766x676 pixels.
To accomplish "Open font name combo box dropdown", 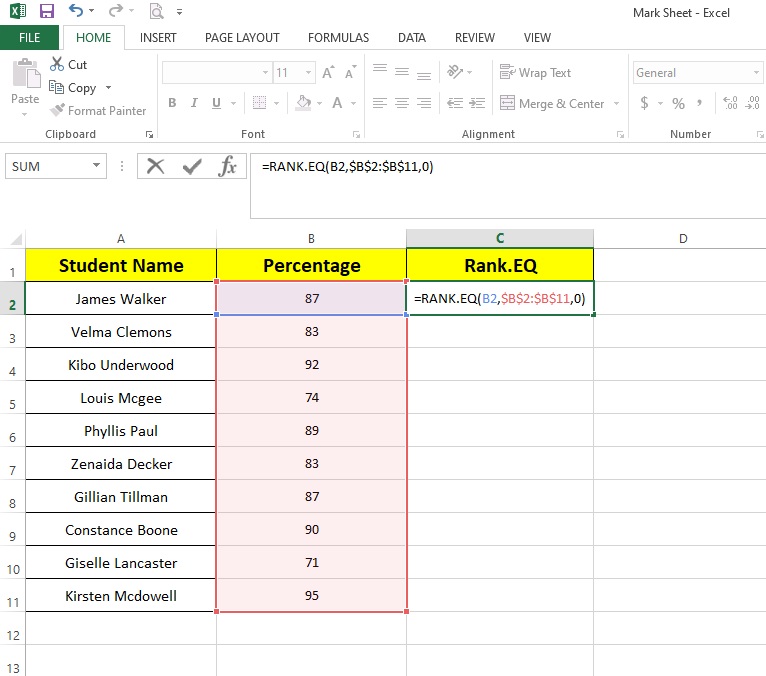I will 265,73.
